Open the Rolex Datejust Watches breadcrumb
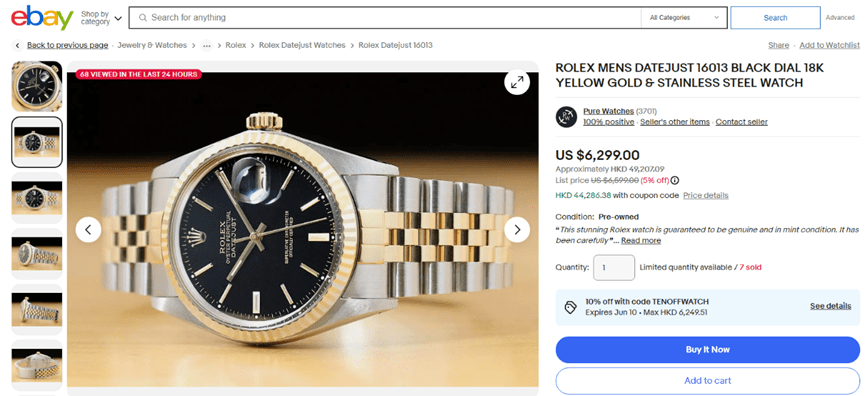 coord(302,45)
